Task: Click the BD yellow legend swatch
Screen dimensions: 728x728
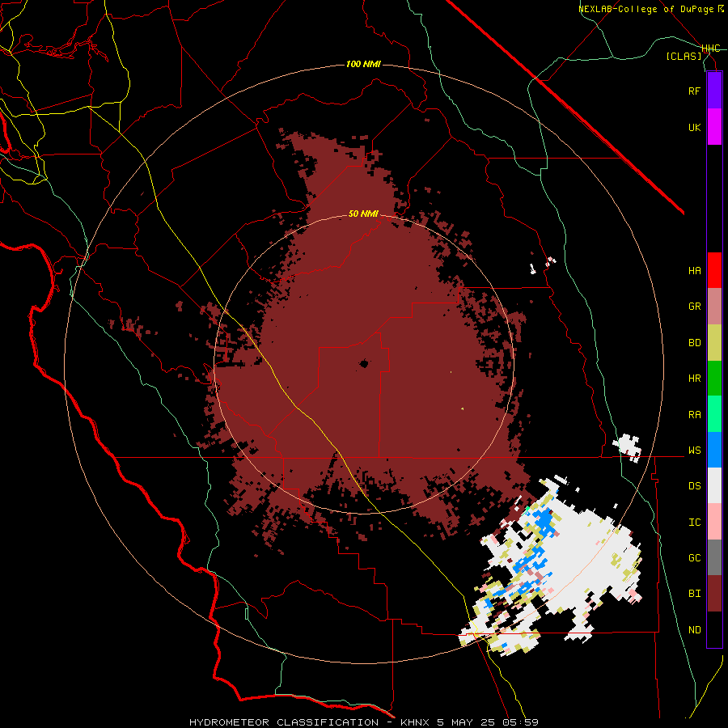Action: click(714, 343)
